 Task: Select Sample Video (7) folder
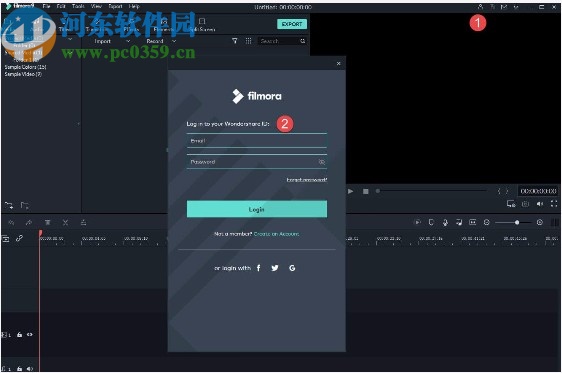click(x=23, y=74)
